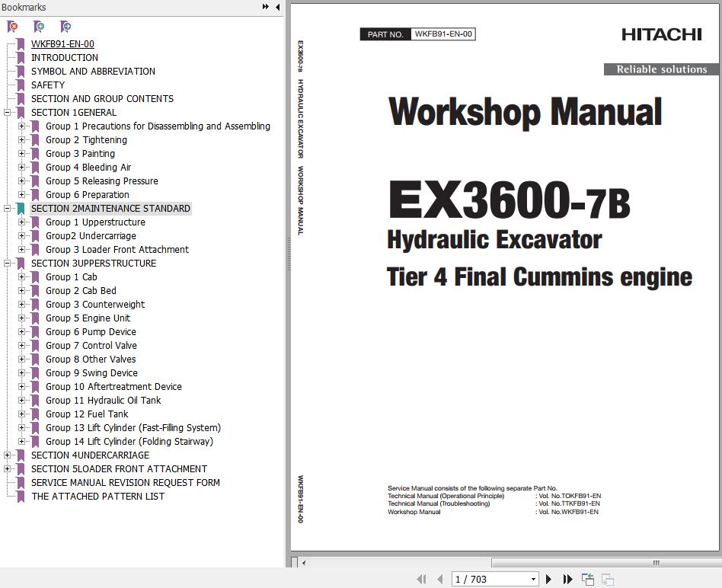The height and width of the screenshot is (588, 722).
Task: Open Group 6 Pump Device bookmark
Action: tap(91, 332)
